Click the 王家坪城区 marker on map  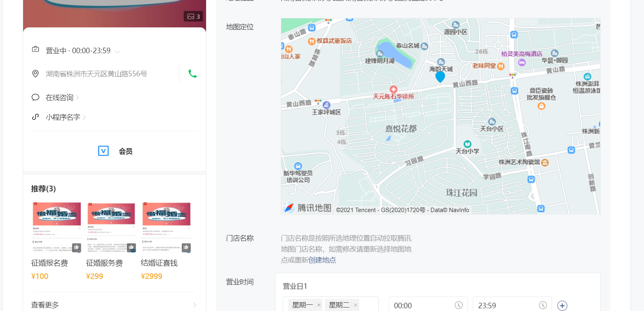coord(326,105)
